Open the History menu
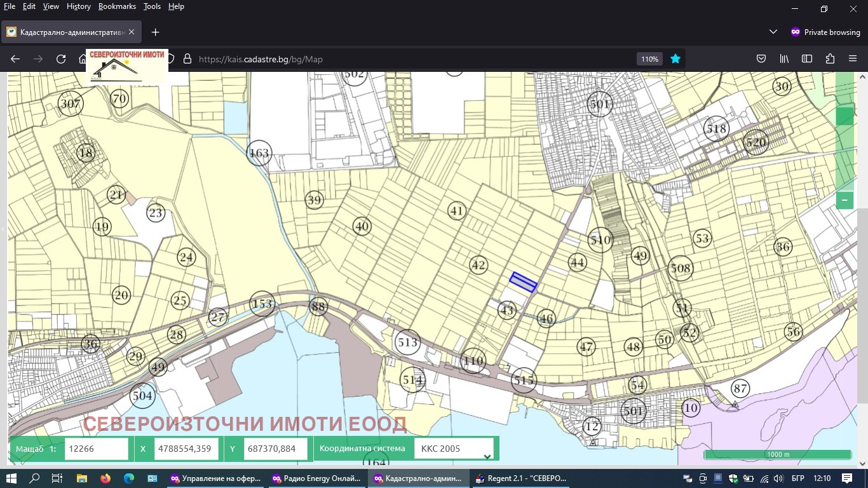The height and width of the screenshot is (488, 868). tap(78, 6)
